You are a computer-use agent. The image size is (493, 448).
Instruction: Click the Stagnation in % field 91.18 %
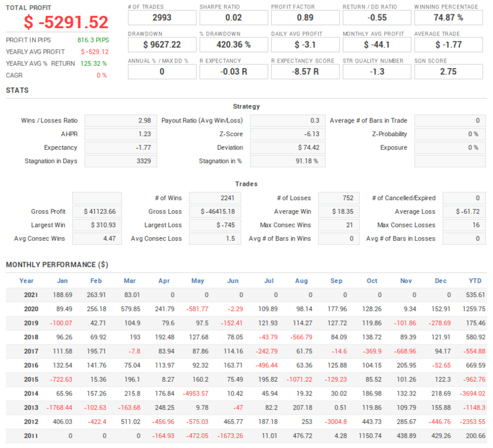click(287, 161)
